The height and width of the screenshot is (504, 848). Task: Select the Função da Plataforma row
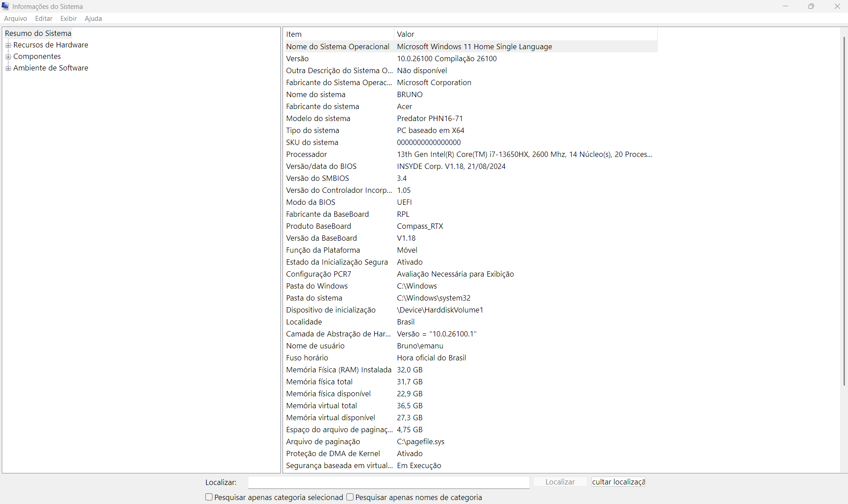[x=471, y=250]
